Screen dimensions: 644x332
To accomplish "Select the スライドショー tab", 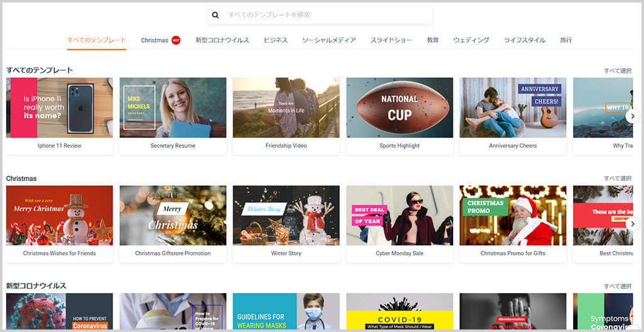I will 391,40.
